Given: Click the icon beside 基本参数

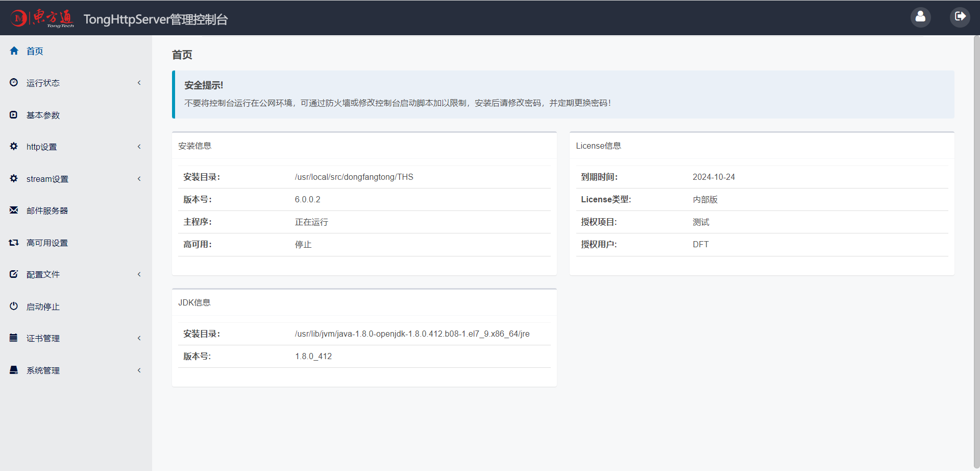Looking at the screenshot, I should point(14,114).
